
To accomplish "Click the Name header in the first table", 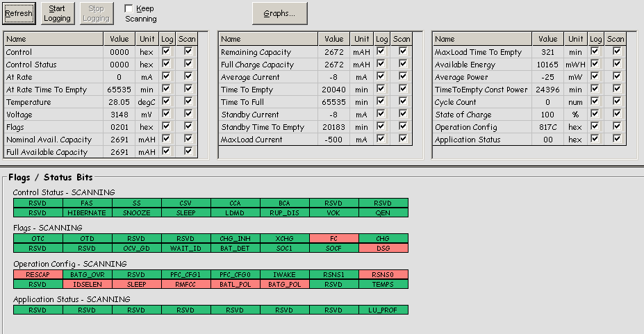I will (53, 39).
